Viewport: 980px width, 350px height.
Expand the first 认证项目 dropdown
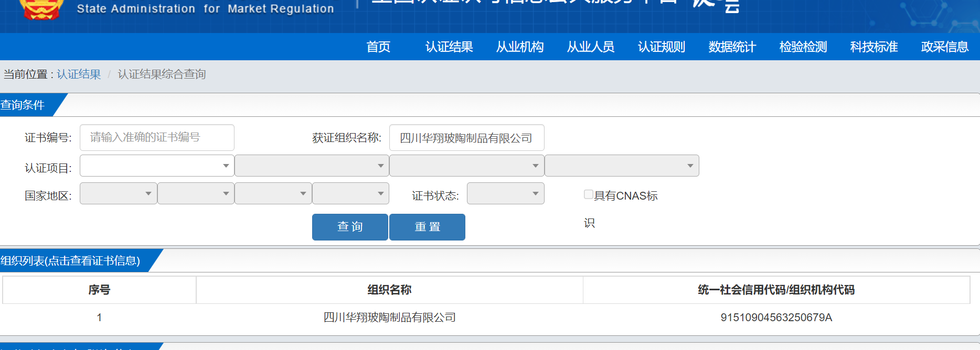tap(157, 166)
